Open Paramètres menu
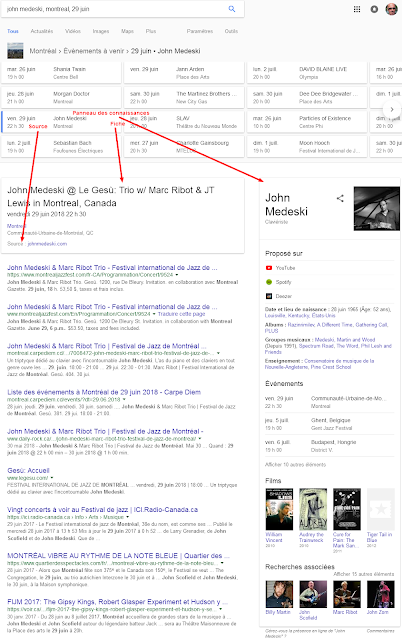This screenshot has width=402, height=640. point(200,31)
